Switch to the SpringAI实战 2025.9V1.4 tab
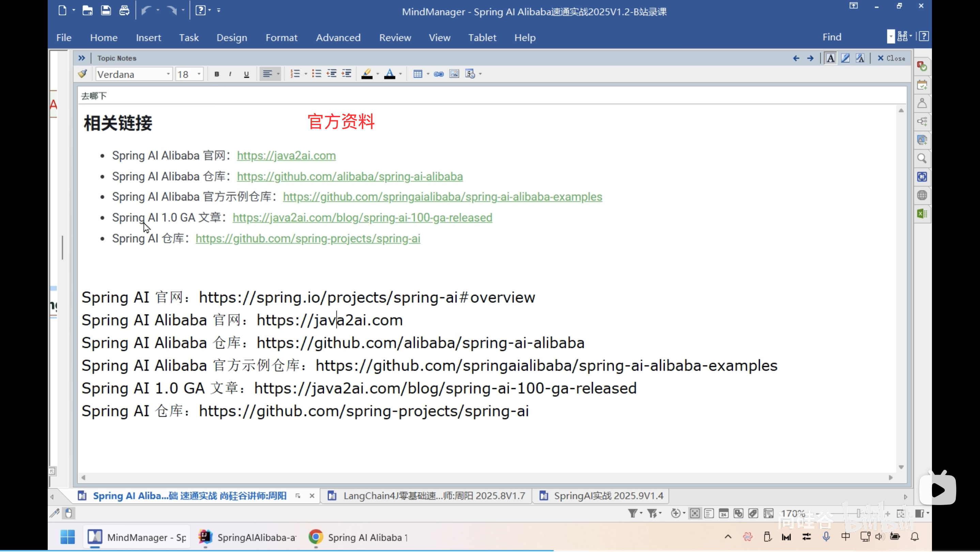Screen dimensions: 980x552 coord(608,496)
